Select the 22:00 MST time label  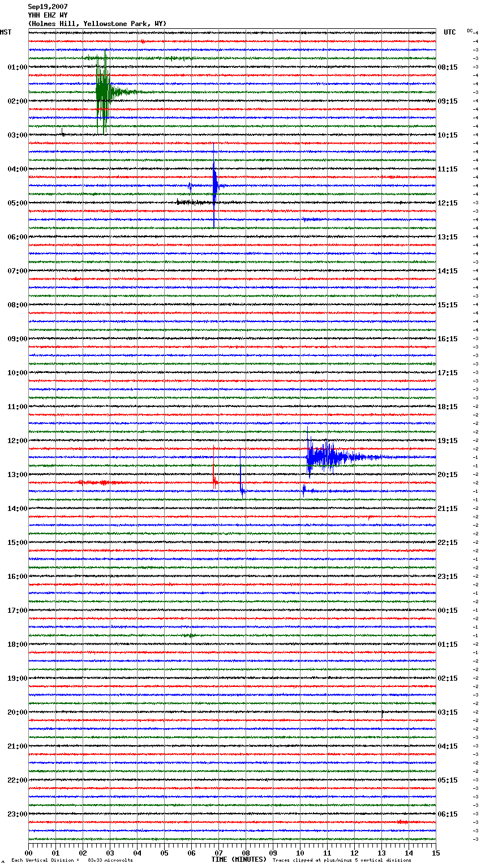pyautogui.click(x=18, y=780)
